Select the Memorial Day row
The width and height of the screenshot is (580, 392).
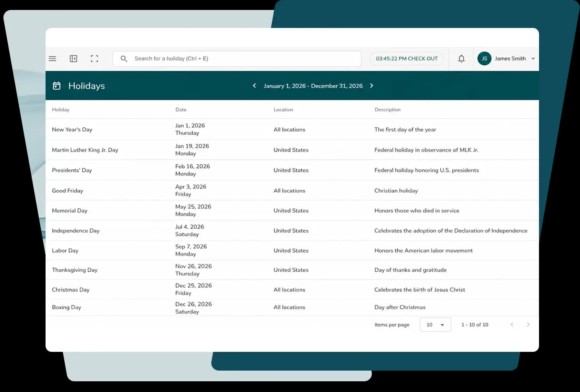point(292,210)
